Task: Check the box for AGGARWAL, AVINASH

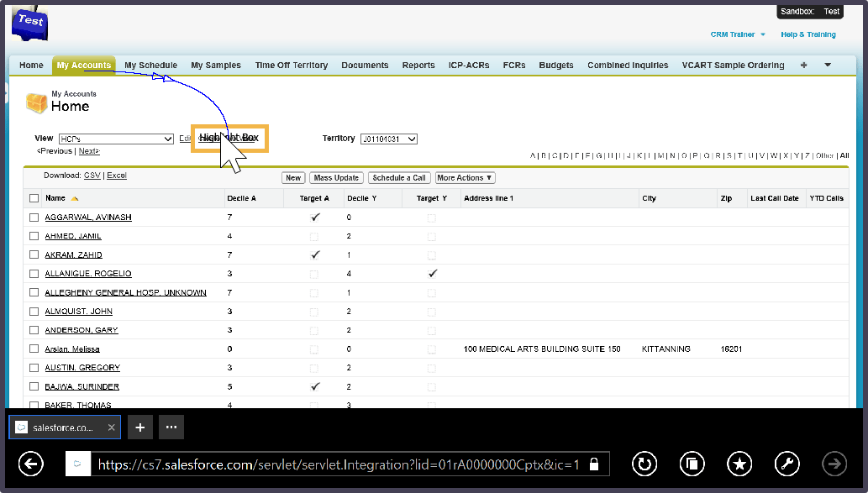Action: [34, 218]
